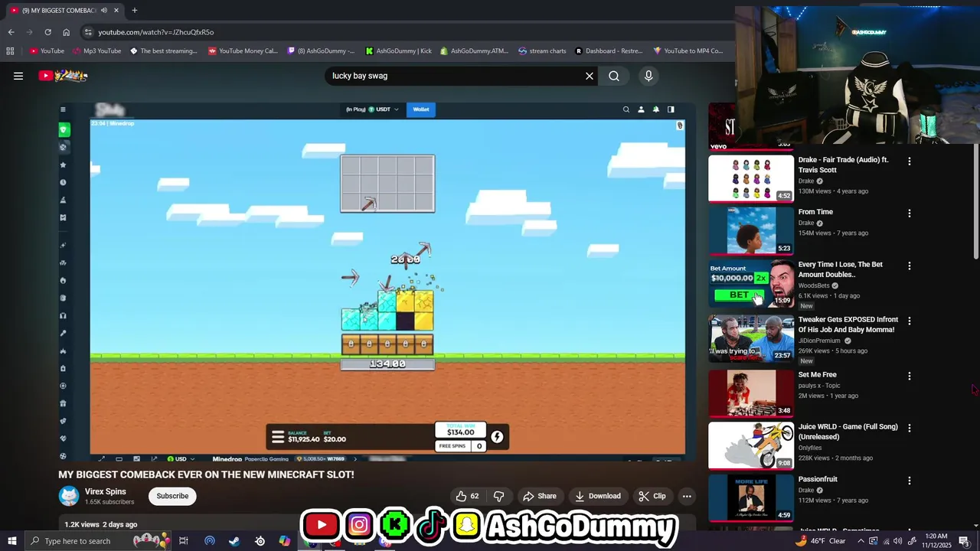The width and height of the screenshot is (980, 551).
Task: Start voice search with the microphone
Action: pos(648,76)
